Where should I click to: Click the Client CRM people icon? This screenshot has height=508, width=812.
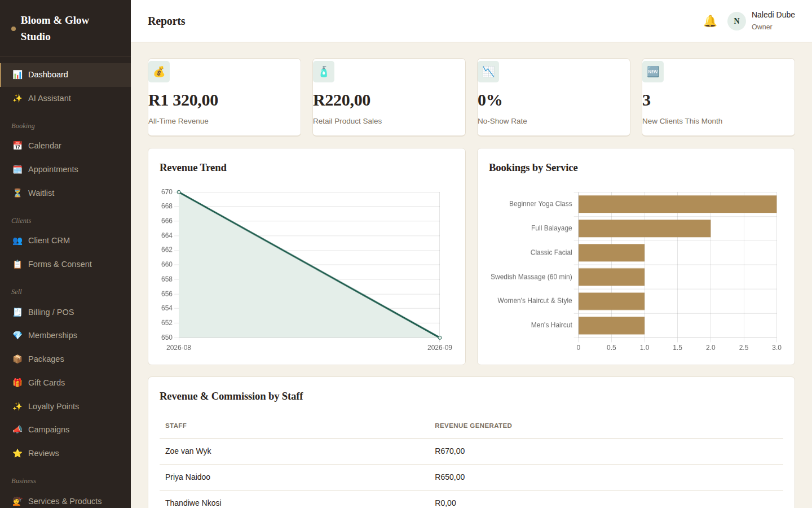point(17,240)
